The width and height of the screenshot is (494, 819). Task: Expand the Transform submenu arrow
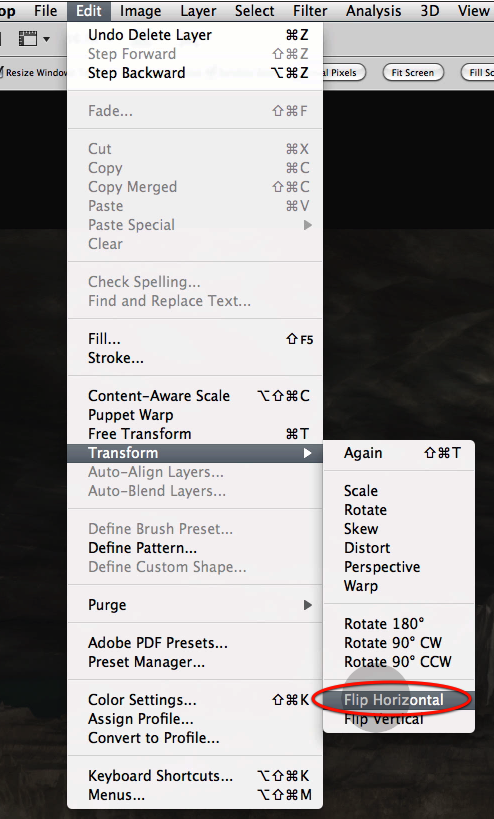308,453
